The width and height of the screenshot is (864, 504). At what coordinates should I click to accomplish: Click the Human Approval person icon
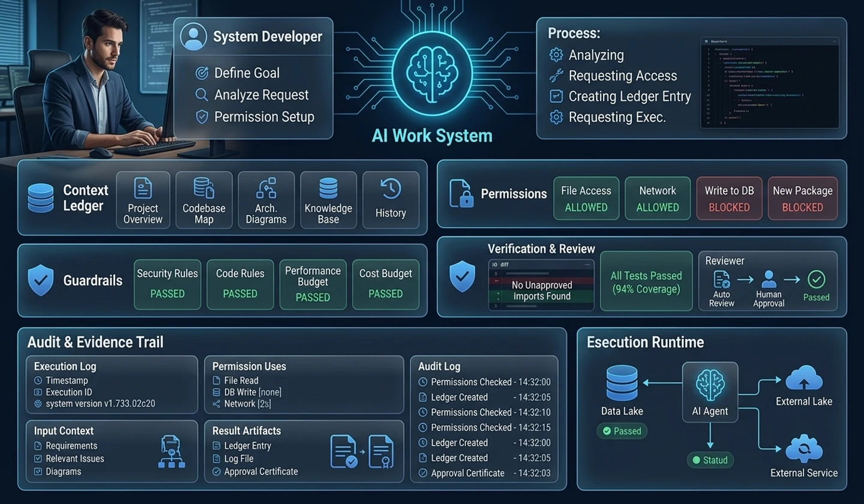coord(769,280)
